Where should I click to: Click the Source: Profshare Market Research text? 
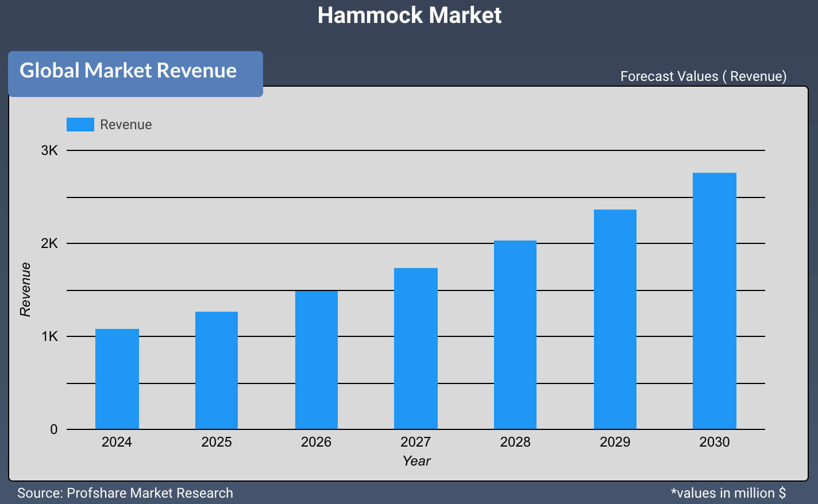[x=125, y=493]
